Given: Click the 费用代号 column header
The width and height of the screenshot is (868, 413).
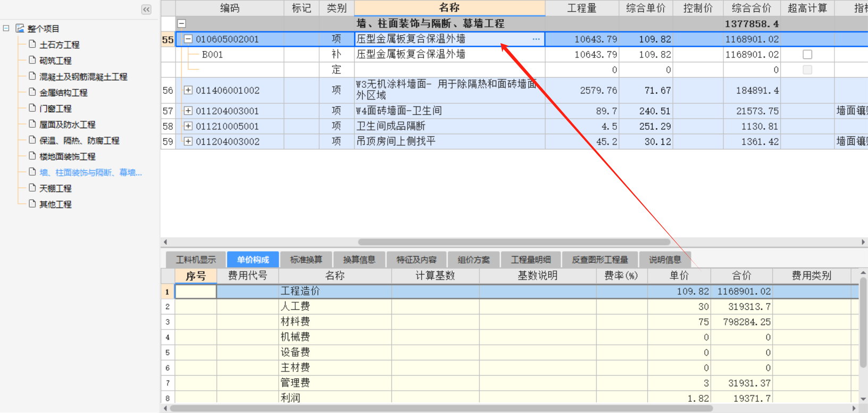Looking at the screenshot, I should coord(247,276).
